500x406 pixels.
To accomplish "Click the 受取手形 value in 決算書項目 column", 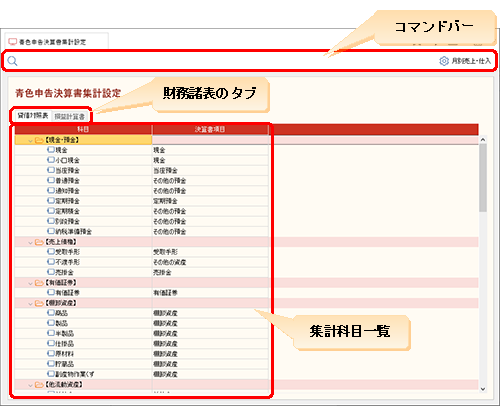I will pos(165,252).
